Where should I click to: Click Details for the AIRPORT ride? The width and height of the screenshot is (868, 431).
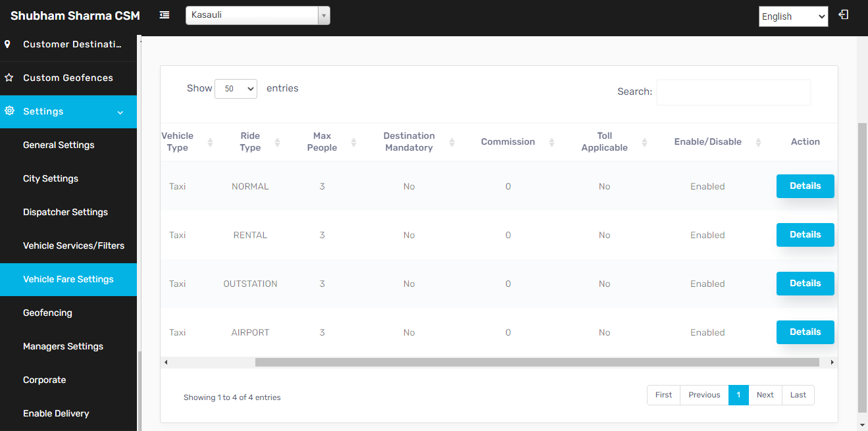coord(805,332)
